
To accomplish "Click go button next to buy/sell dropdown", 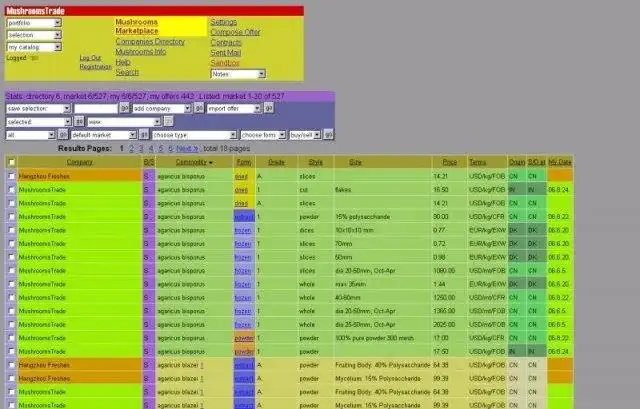I will point(328,134).
